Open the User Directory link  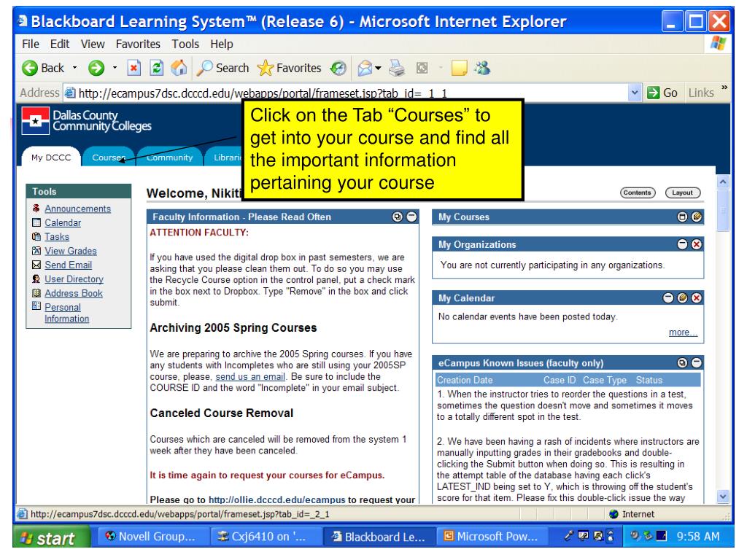tap(74, 279)
